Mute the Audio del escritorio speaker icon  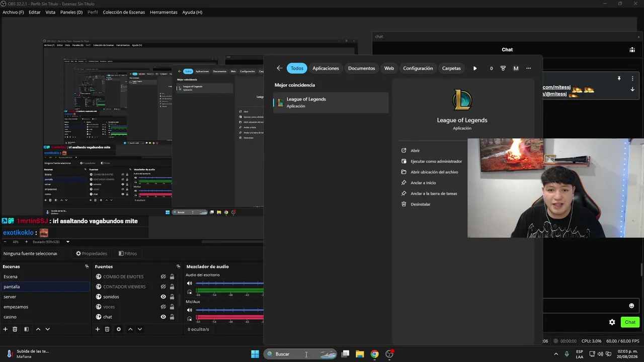(x=190, y=284)
